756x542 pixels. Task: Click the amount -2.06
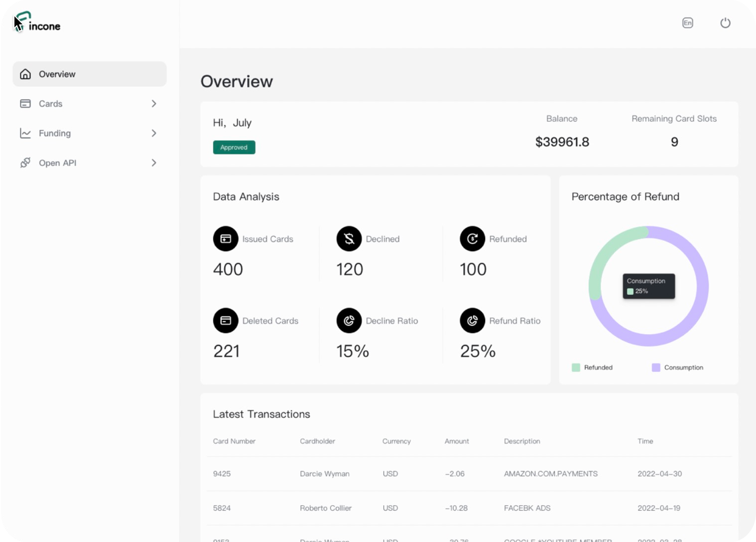455,474
